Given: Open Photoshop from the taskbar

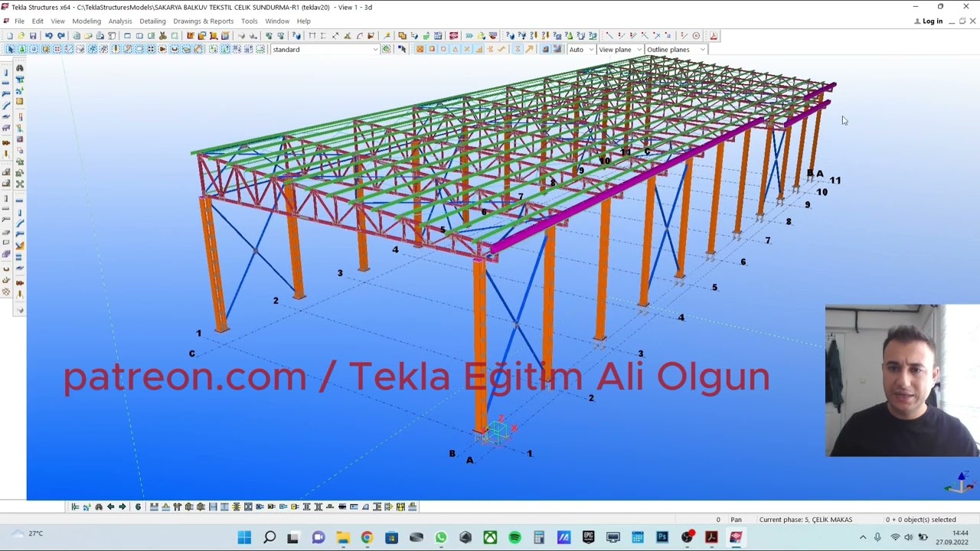Looking at the screenshot, I should 662,537.
